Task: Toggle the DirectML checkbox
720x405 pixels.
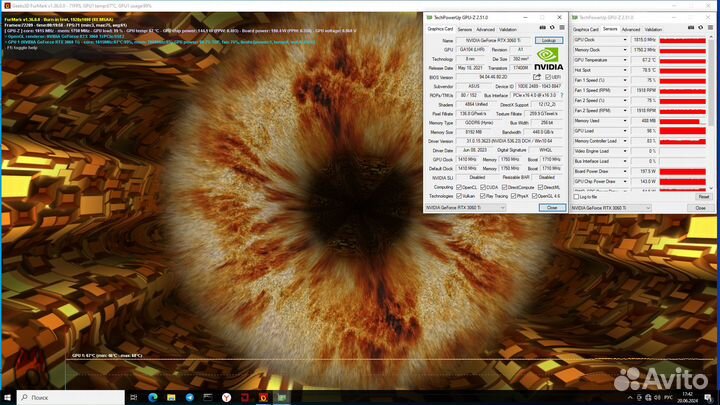Action: click(x=540, y=187)
